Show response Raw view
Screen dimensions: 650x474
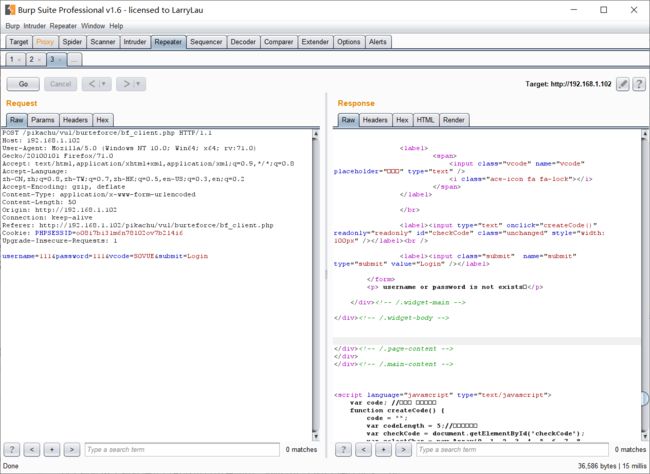348,120
